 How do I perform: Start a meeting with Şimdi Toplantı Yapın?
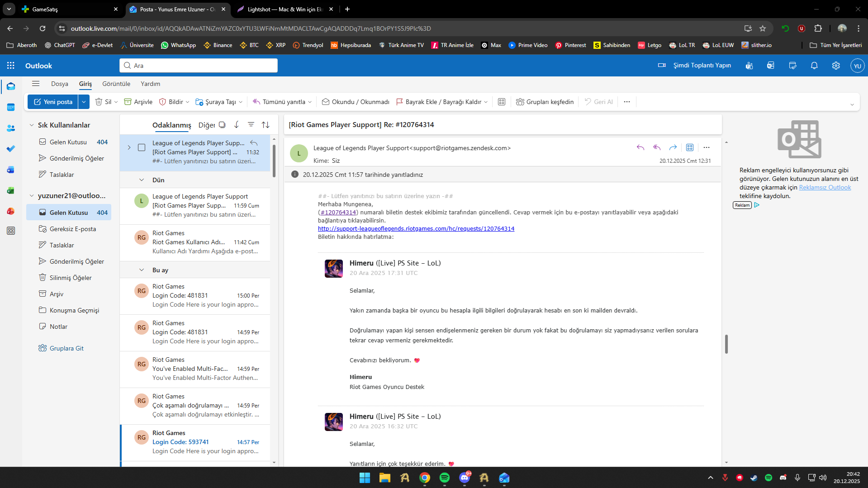click(x=694, y=66)
